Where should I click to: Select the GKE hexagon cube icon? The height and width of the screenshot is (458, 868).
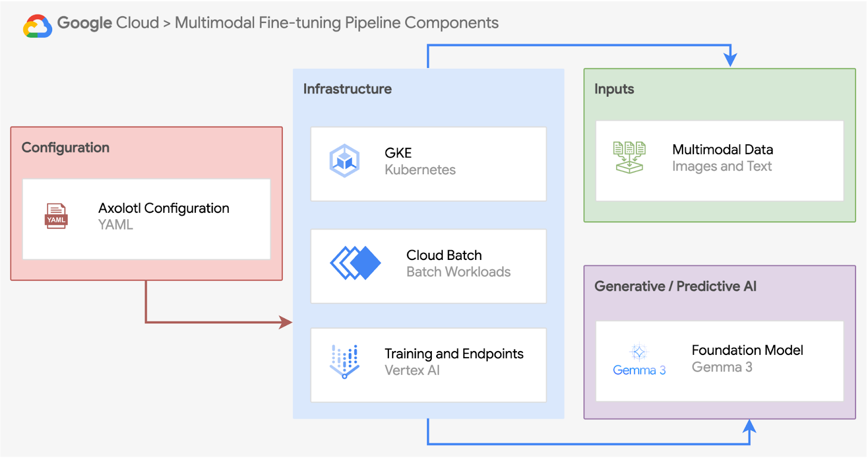pyautogui.click(x=344, y=161)
